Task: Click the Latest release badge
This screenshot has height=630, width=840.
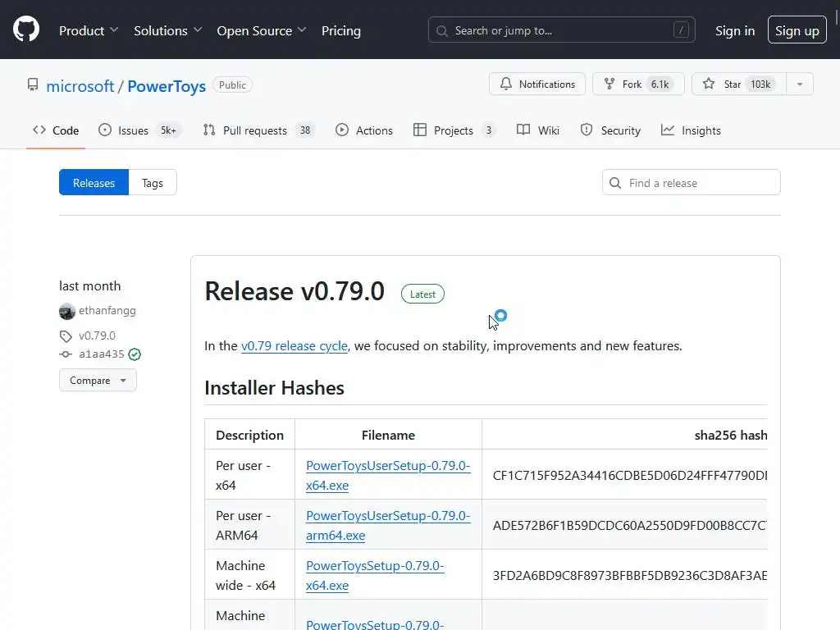Action: pyautogui.click(x=422, y=294)
